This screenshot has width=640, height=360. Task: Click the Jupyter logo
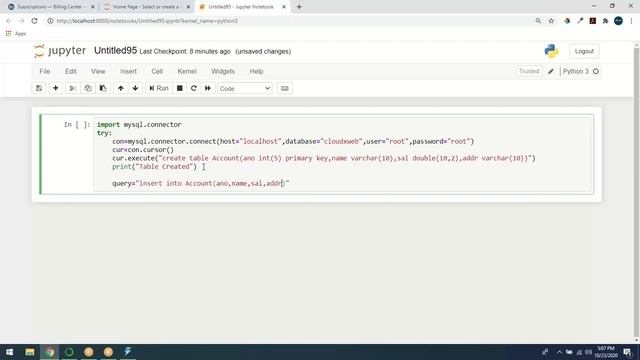tap(60, 51)
